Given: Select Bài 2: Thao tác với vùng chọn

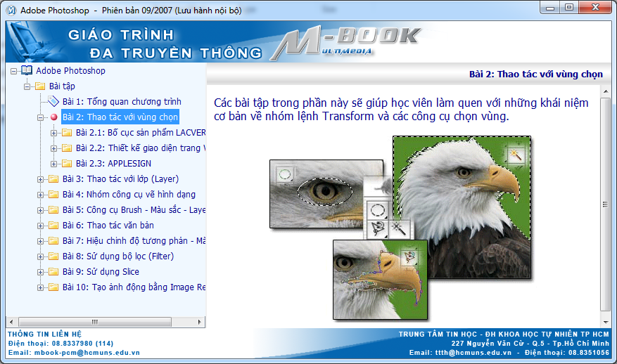Looking at the screenshot, I should 120,117.
